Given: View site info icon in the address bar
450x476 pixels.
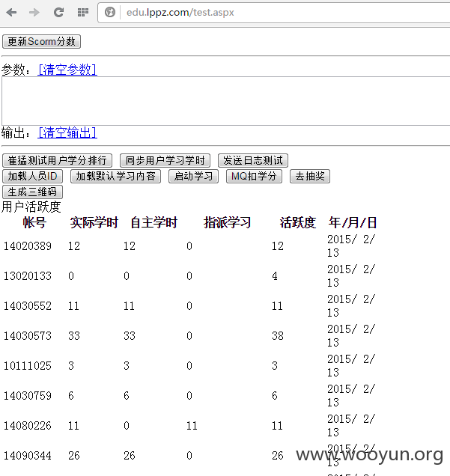Looking at the screenshot, I should pos(110,13).
